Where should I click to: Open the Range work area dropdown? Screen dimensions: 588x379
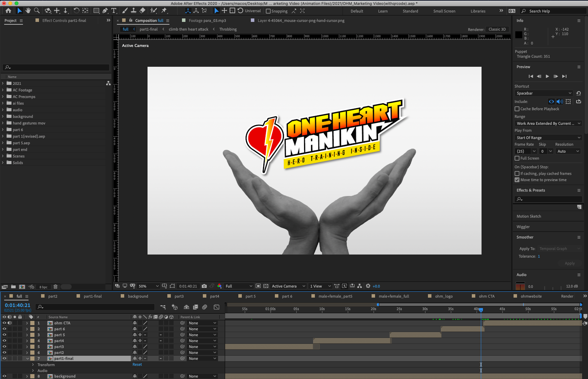(548, 123)
